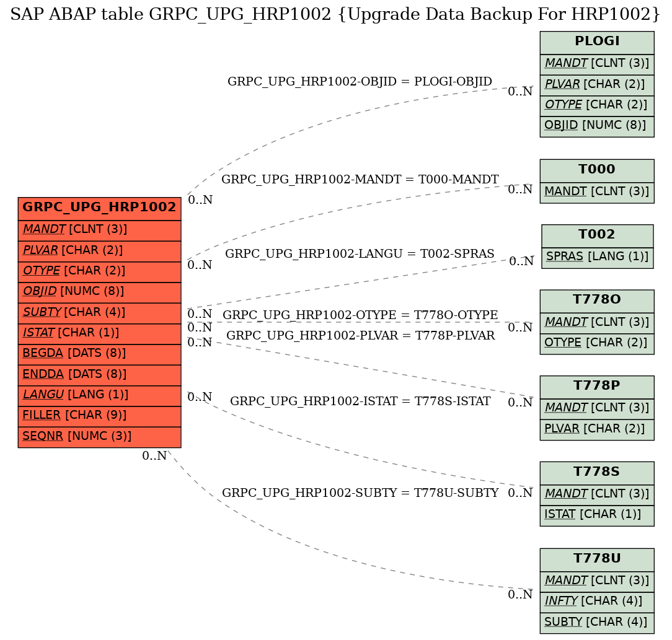Click the BEGDA [DATS (8)] field row
The image size is (672, 640).
pos(99,354)
